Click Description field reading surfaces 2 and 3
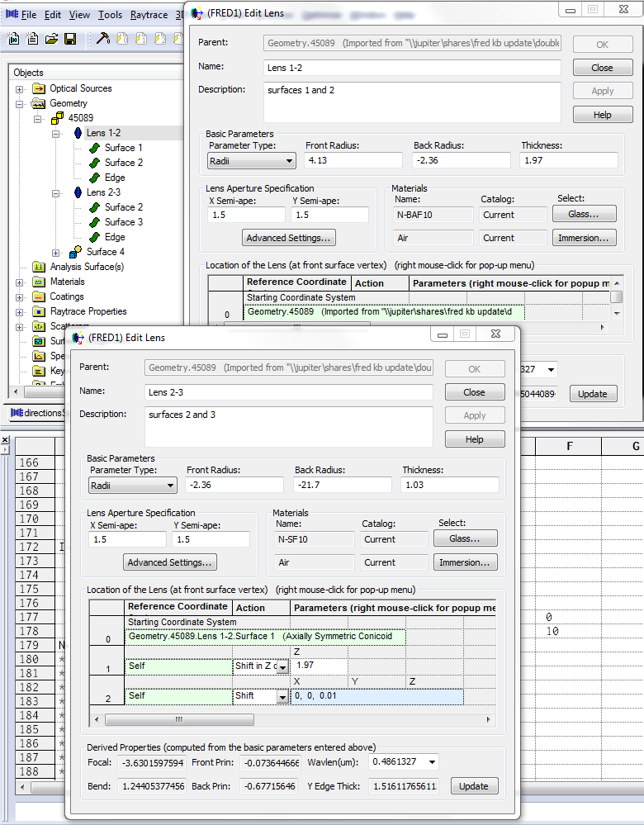The width and height of the screenshot is (644, 825). click(x=288, y=427)
